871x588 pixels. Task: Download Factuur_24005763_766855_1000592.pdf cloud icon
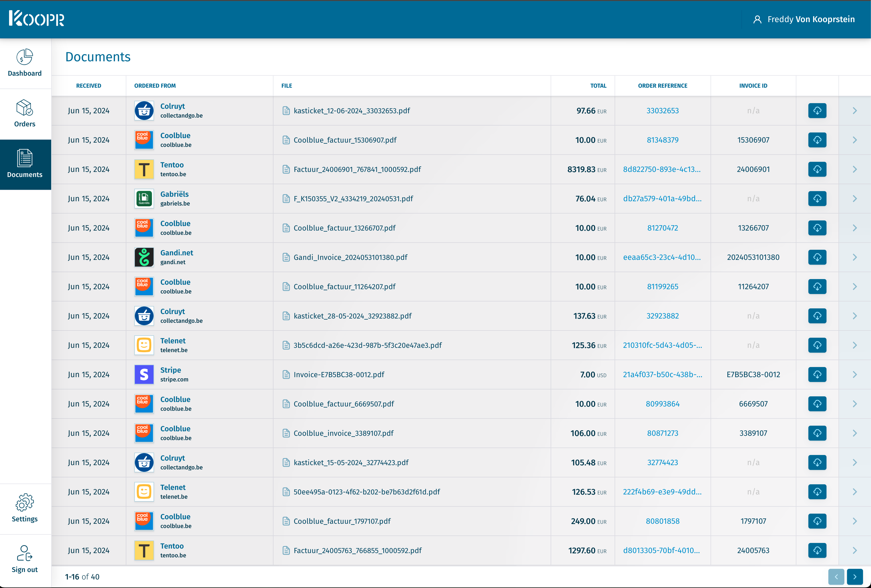(817, 550)
